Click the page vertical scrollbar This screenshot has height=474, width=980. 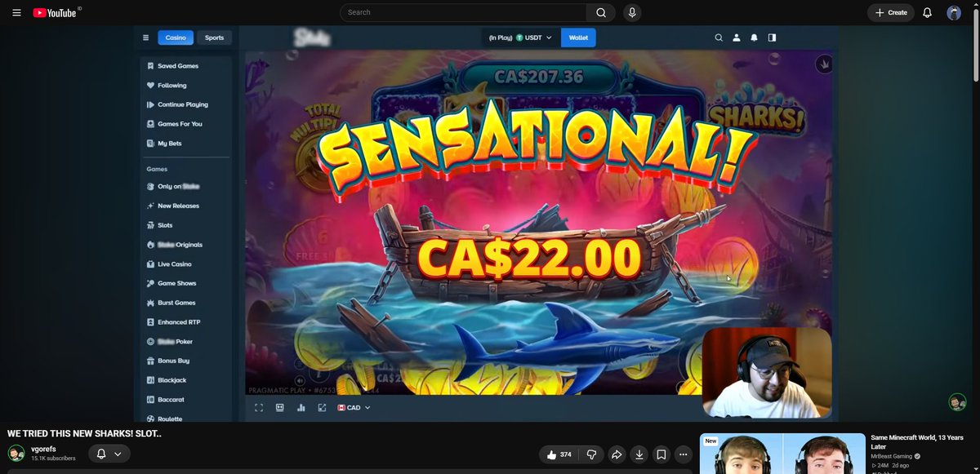(976, 45)
